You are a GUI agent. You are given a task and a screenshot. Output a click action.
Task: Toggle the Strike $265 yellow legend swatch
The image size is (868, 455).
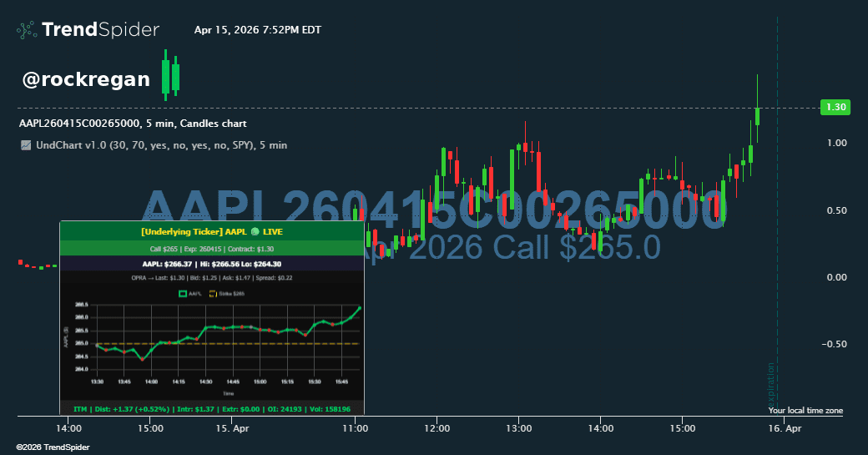(x=213, y=294)
